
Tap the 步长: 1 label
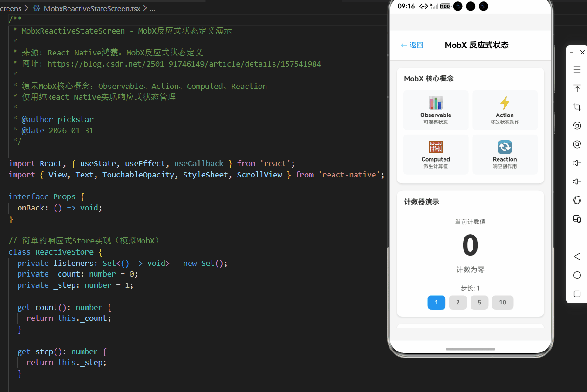pyautogui.click(x=470, y=288)
